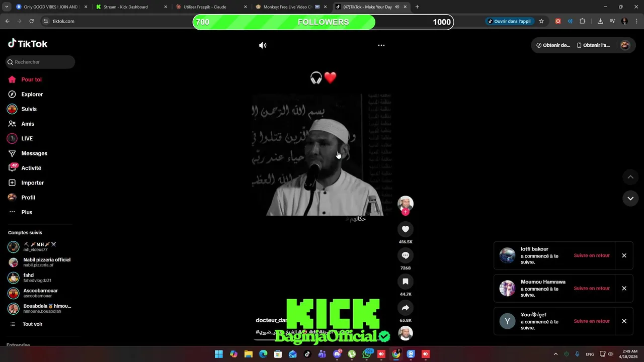Open the Windows Start menu
644x362 pixels.
pos(219,354)
